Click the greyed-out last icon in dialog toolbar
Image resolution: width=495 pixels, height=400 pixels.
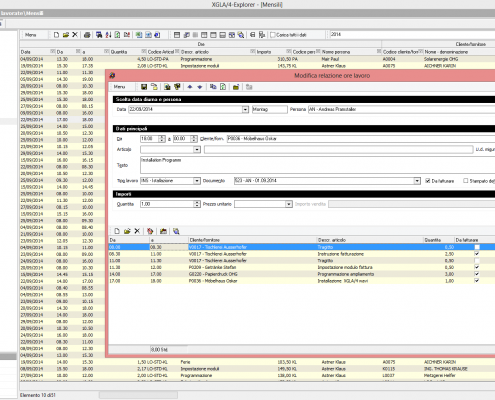[249, 87]
